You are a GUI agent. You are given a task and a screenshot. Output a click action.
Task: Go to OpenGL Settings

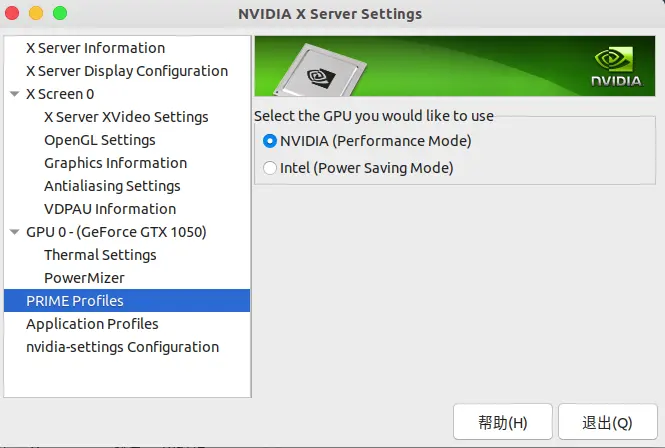point(100,140)
